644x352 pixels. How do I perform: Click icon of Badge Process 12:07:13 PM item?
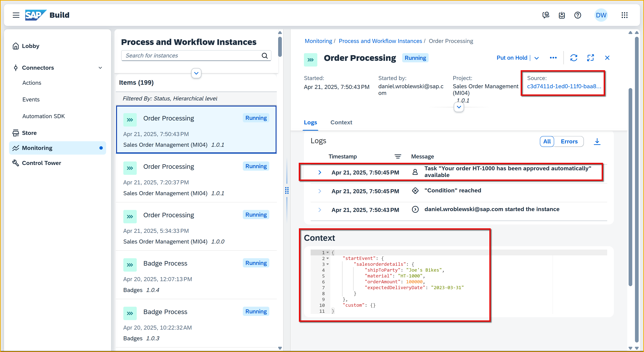pos(130,265)
